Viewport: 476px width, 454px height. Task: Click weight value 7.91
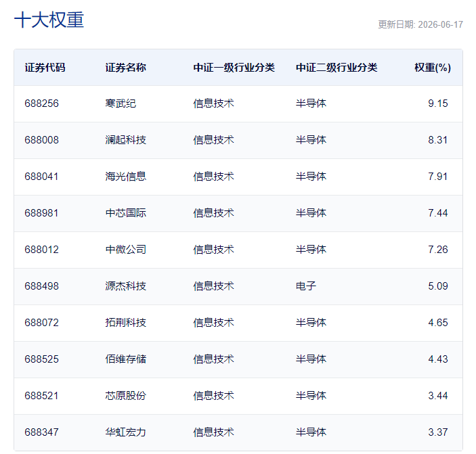(x=438, y=177)
